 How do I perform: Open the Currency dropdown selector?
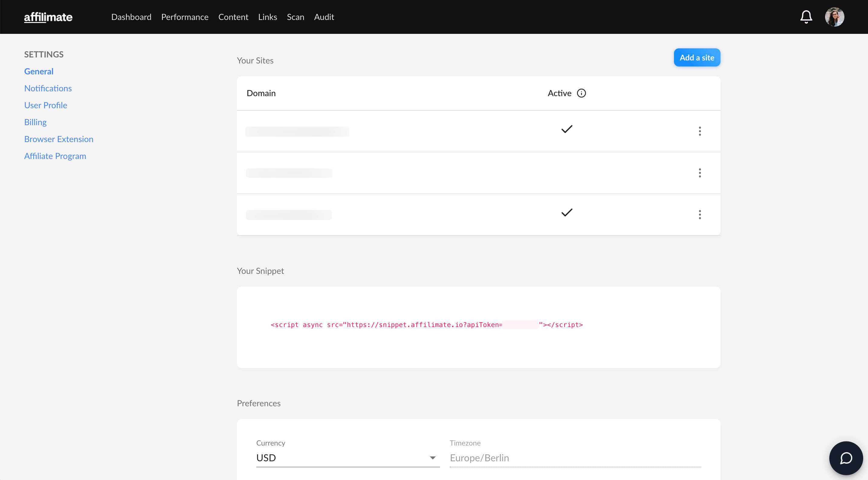point(432,458)
